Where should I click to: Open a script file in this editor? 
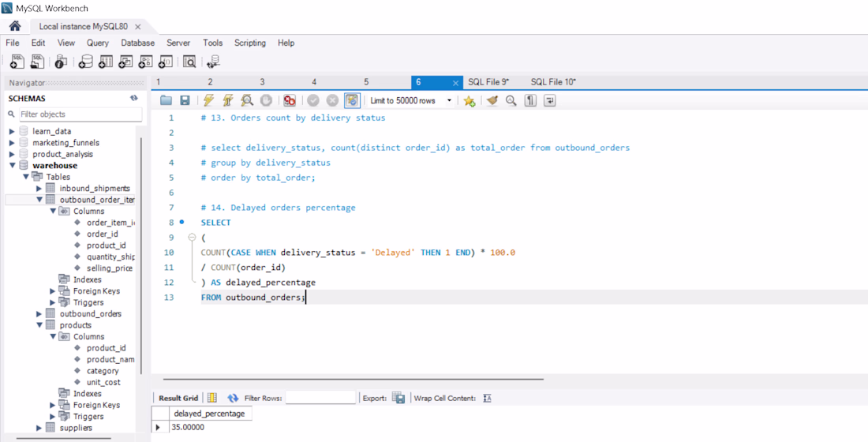(166, 100)
